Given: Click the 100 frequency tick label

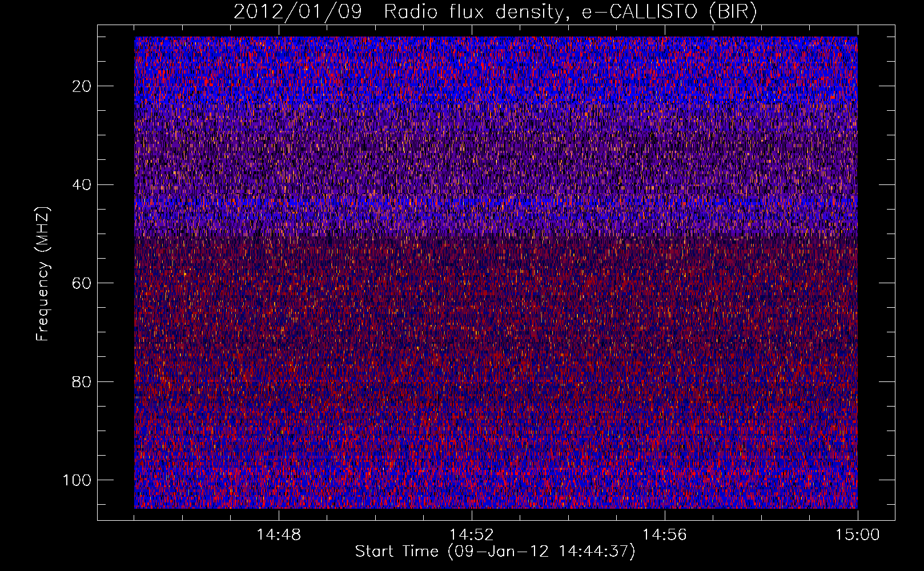Looking at the screenshot, I should (77, 480).
